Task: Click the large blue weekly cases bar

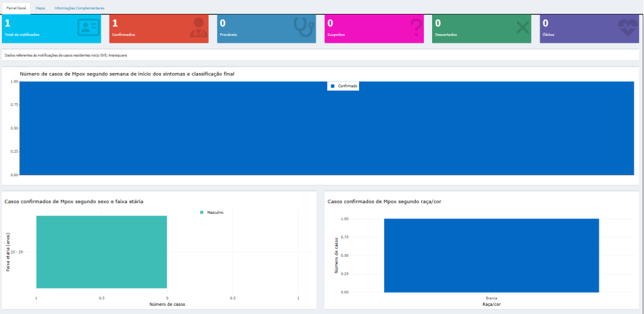Action: (326, 132)
